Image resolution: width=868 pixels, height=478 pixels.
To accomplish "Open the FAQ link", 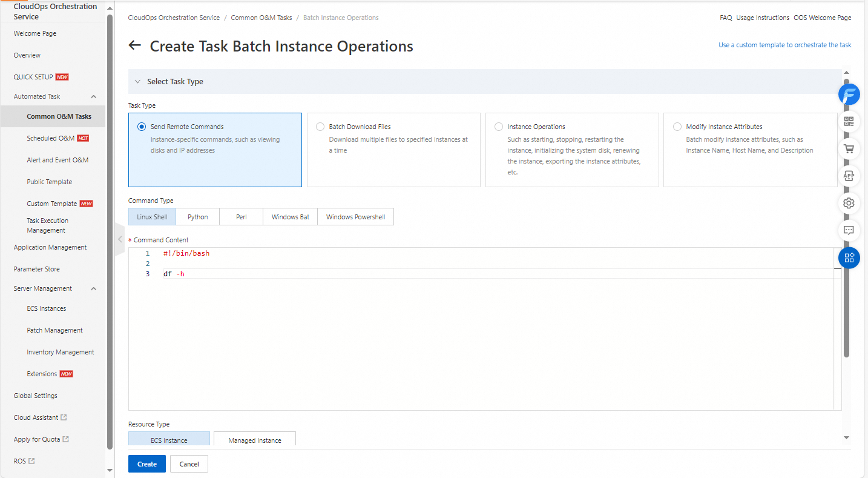I will (726, 18).
